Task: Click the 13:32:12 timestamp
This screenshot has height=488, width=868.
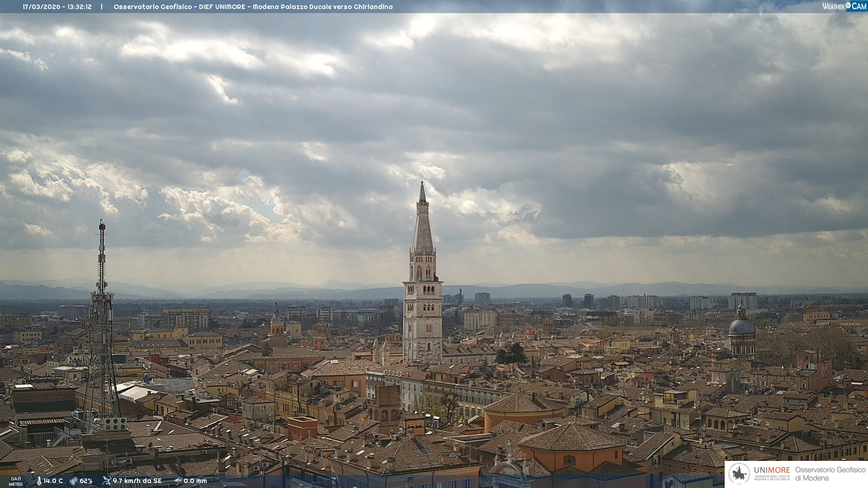Action: click(x=80, y=7)
